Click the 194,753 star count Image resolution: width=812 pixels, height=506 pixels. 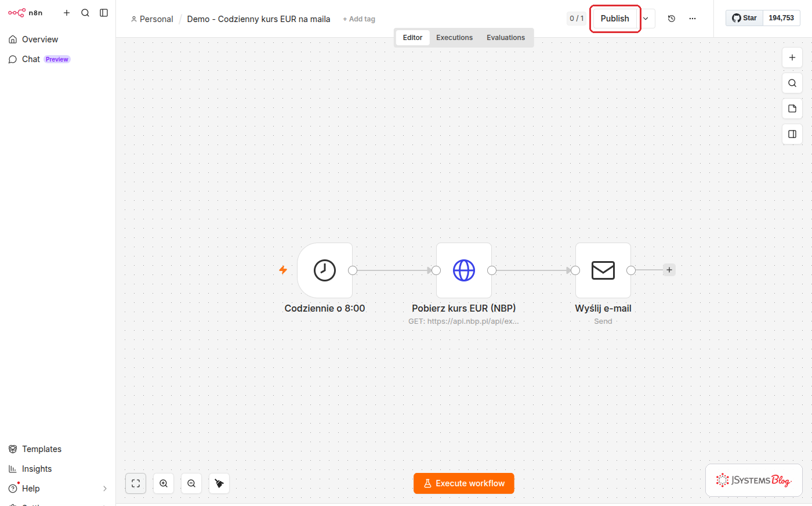(781, 18)
